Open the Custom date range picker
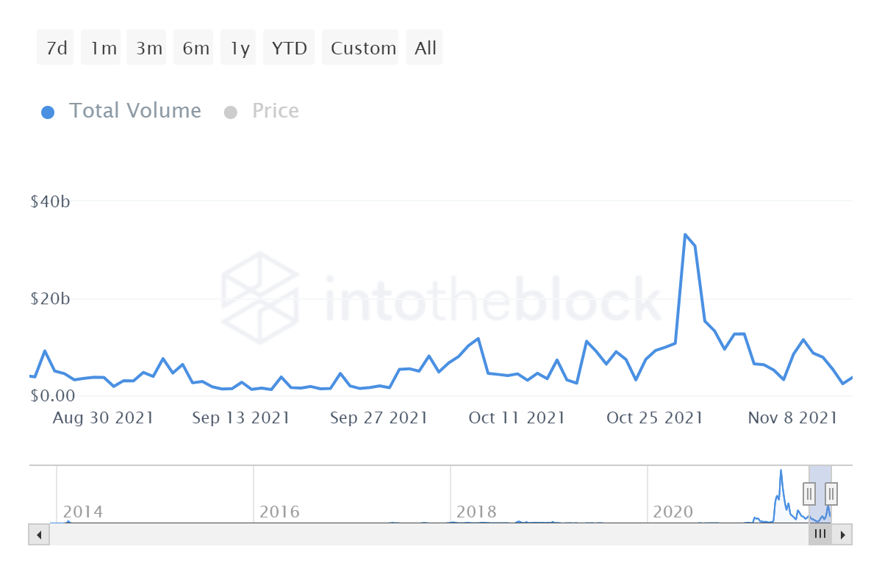 [x=363, y=48]
